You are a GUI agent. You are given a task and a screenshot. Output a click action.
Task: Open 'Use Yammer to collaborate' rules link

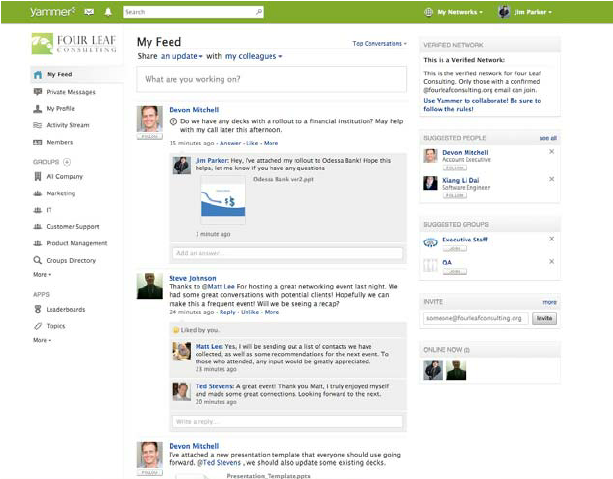(x=482, y=105)
